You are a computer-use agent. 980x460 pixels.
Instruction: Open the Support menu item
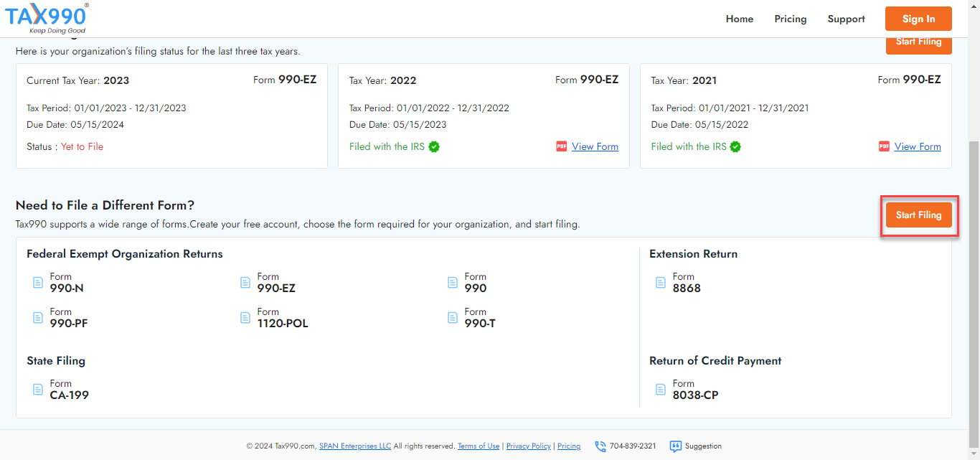pos(847,19)
